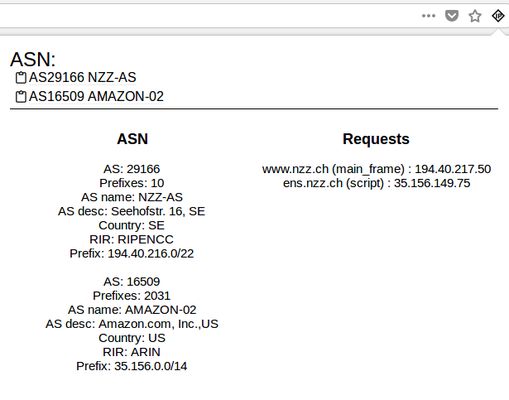
Task: Click the ASN column heading
Action: point(132,139)
